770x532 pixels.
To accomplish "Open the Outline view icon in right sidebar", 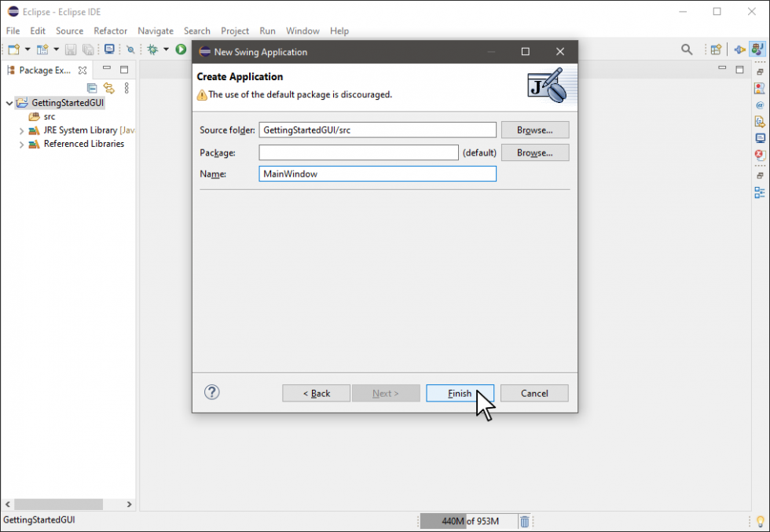I will pyautogui.click(x=760, y=193).
